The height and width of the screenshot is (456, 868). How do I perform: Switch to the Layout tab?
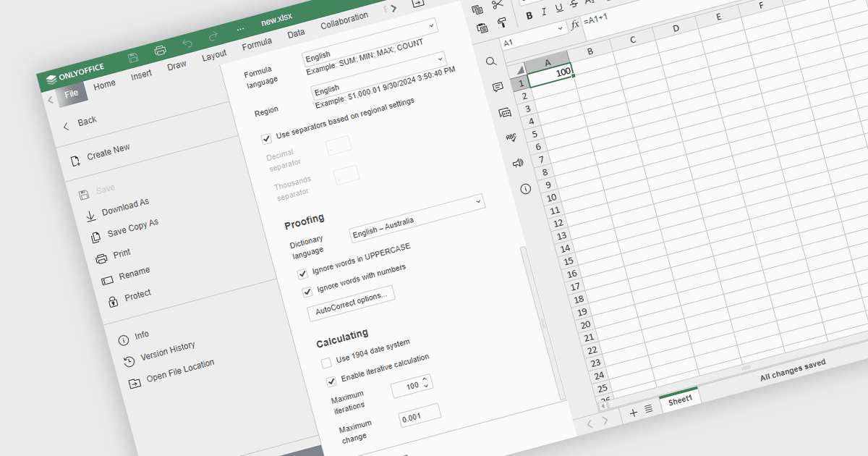pos(213,55)
